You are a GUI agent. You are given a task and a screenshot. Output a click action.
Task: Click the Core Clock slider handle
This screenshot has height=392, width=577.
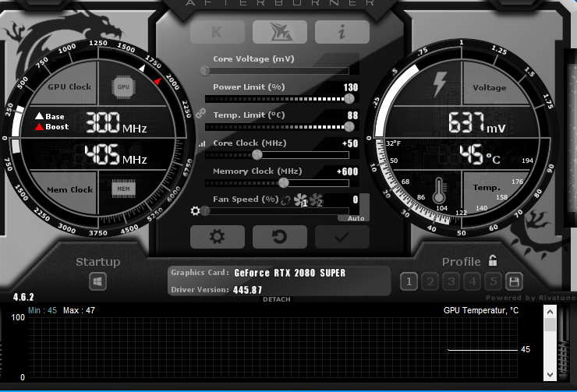tap(257, 155)
